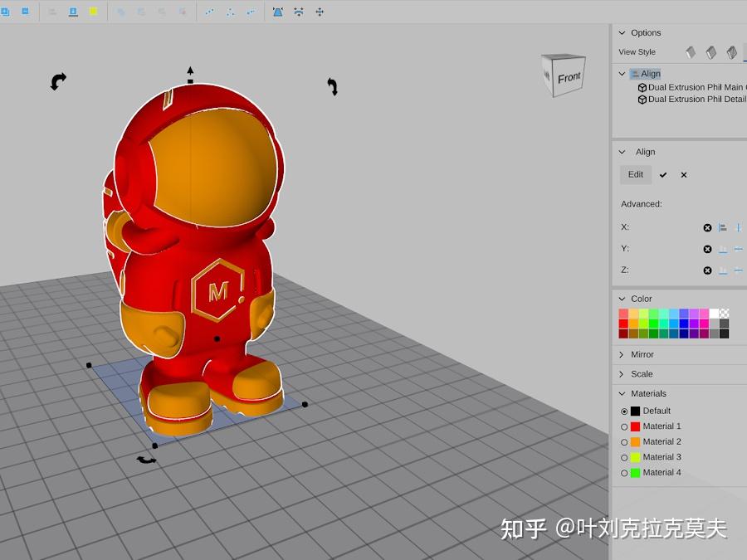Click the Move/arrange toolbar icon
Screen dimensions: 747x560
tap(319, 12)
